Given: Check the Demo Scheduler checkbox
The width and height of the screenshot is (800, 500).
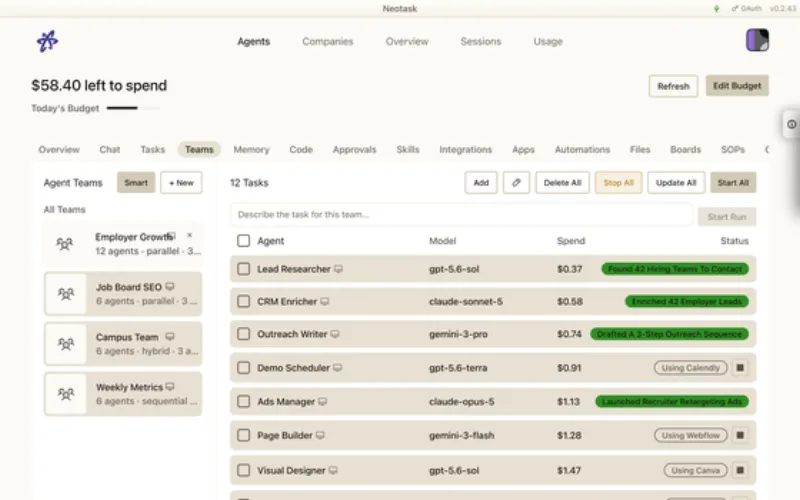Looking at the screenshot, I should pos(243,368).
